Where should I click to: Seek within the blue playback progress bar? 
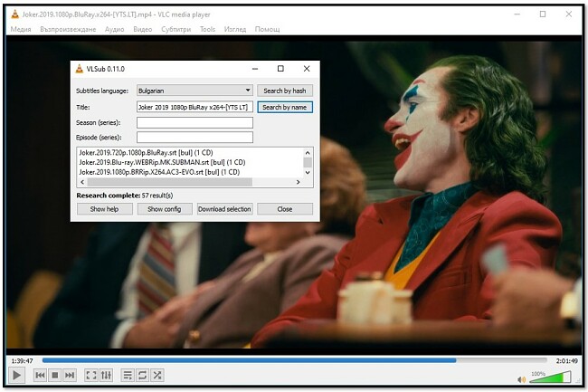coord(294,360)
